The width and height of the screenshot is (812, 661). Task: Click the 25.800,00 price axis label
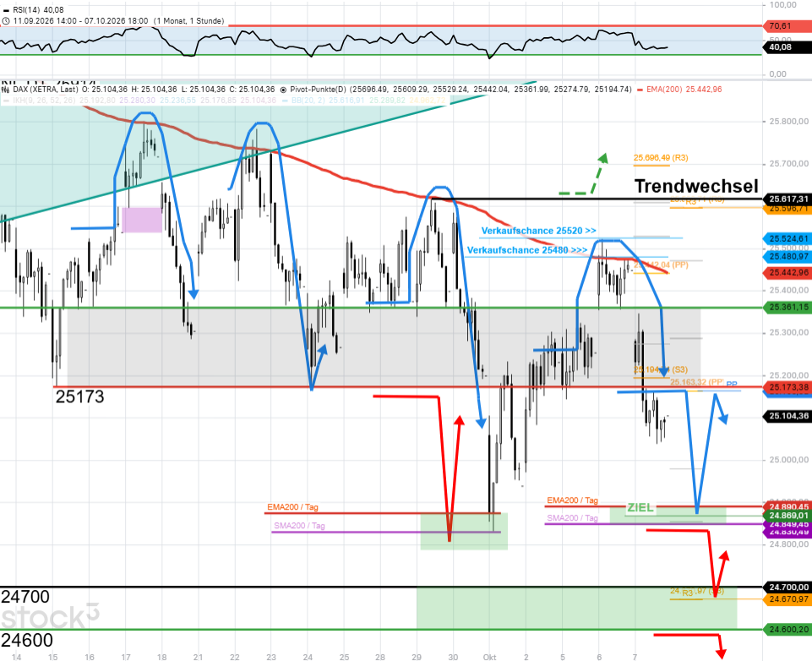click(788, 121)
